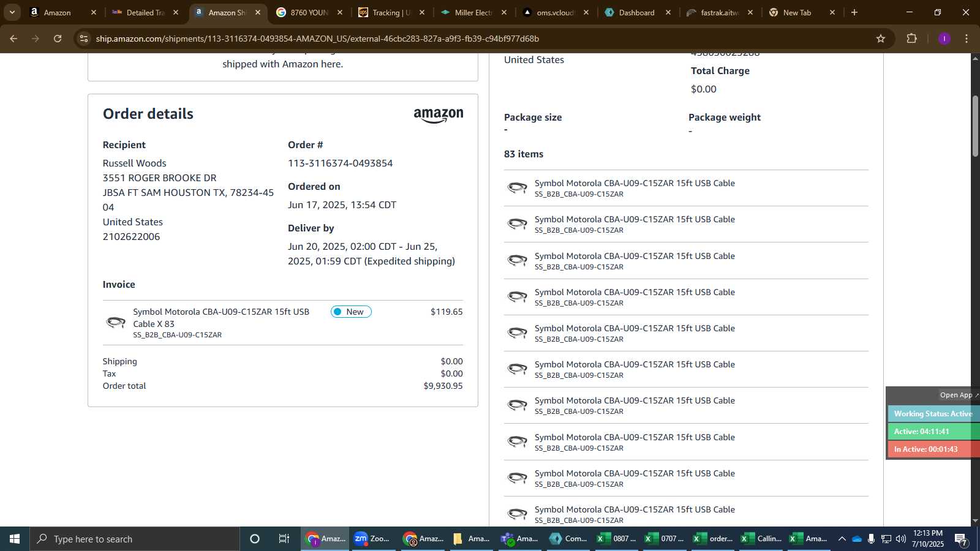Open the Microsoft Teams app on taskbar

[x=519, y=539]
